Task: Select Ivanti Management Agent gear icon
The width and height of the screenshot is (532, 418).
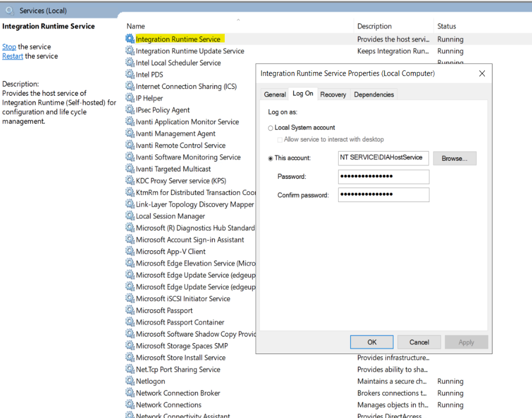Action: click(130, 133)
